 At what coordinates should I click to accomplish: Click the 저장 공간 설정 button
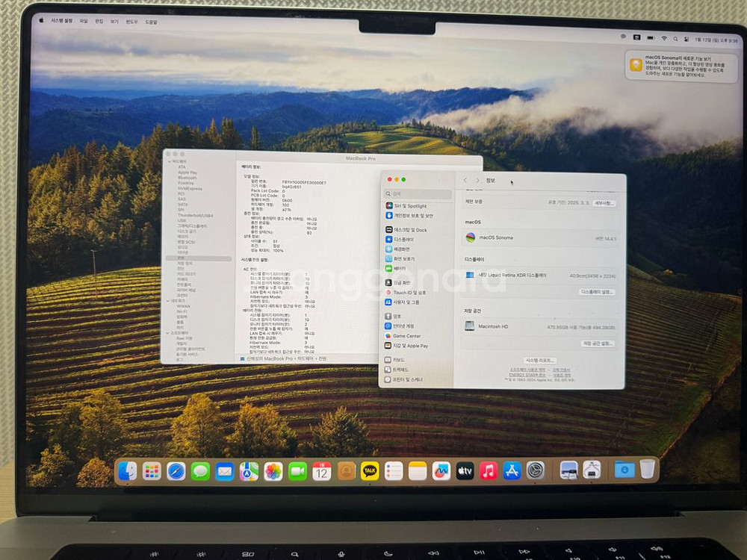click(x=598, y=343)
